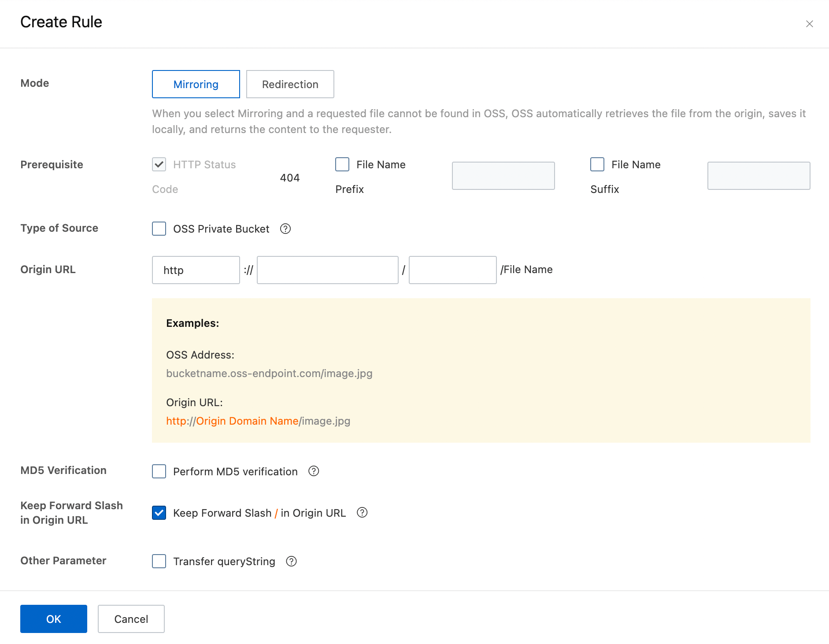Viewport: 829px width, 644px height.
Task: Open help for OSS Private Bucket
Action: [x=285, y=229]
